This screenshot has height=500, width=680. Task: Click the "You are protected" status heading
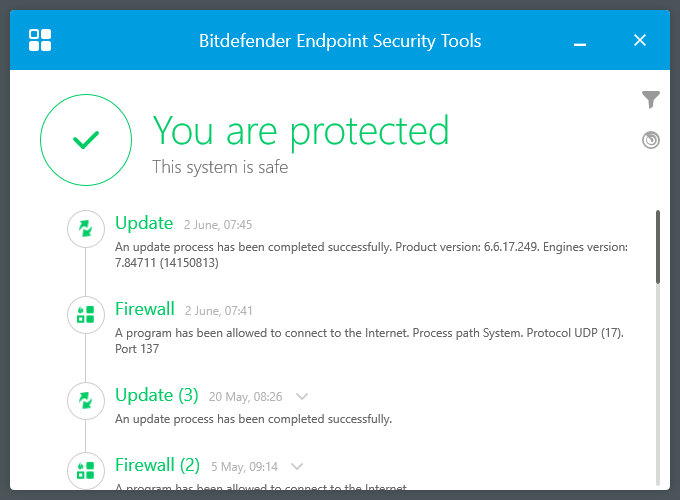coord(300,131)
